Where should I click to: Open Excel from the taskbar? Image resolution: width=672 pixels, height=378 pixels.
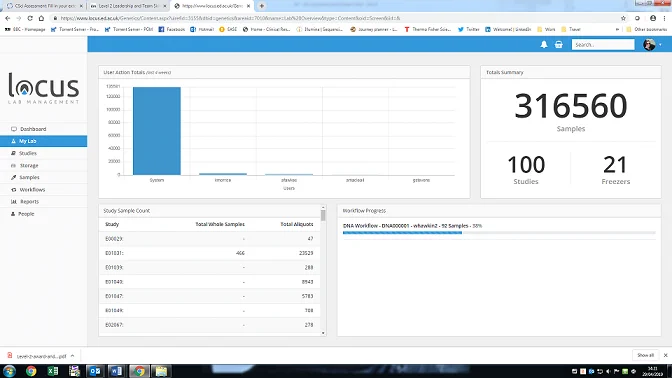pyautogui.click(x=53, y=371)
